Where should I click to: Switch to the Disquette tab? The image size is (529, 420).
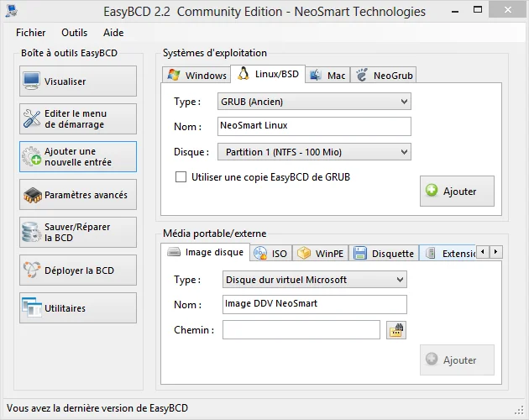point(384,253)
